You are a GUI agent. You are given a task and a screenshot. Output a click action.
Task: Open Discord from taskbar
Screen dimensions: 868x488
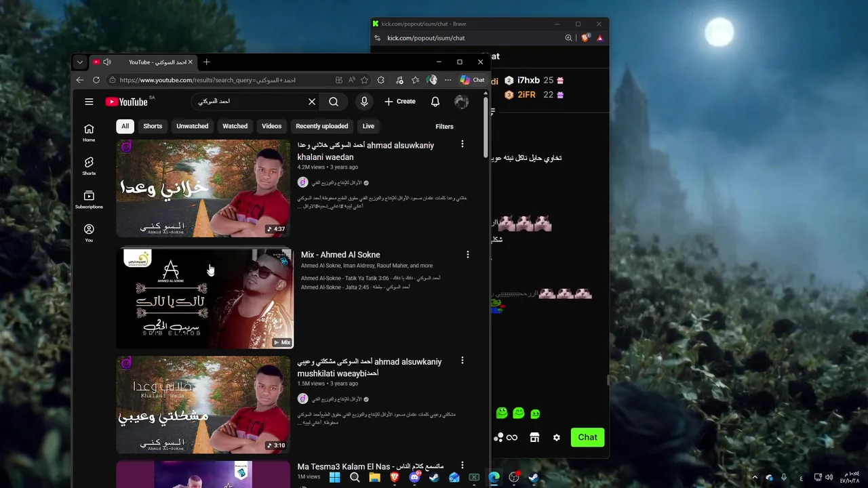pos(414,477)
